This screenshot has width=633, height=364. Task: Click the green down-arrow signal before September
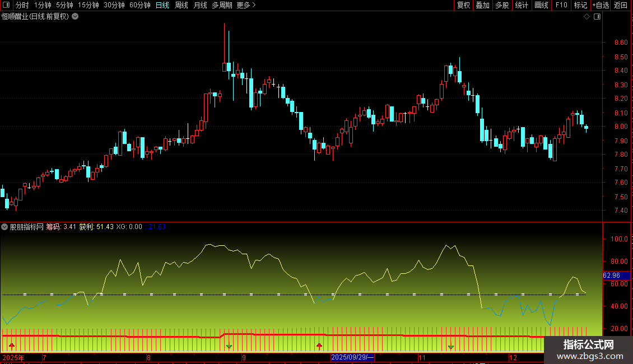coord(229,346)
